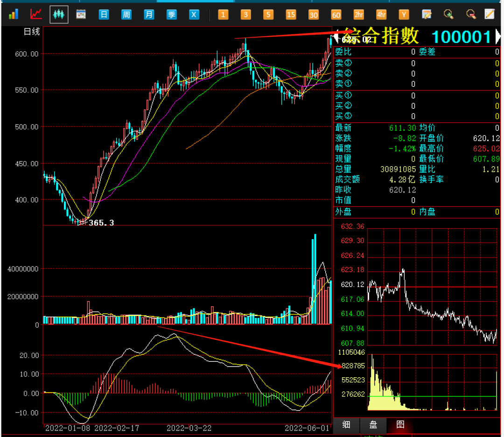
Task: Click the 换手率 label
Action: tap(431, 179)
